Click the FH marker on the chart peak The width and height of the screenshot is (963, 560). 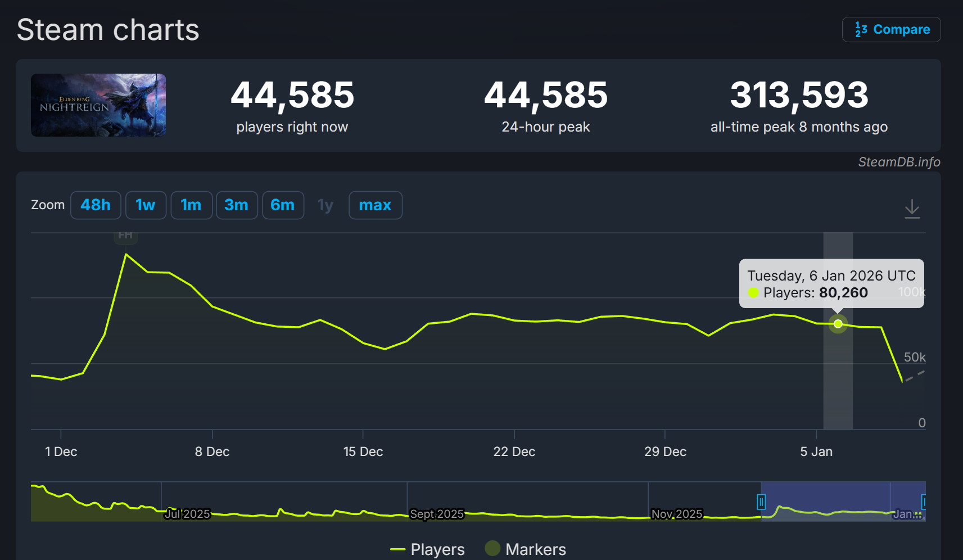[126, 236]
